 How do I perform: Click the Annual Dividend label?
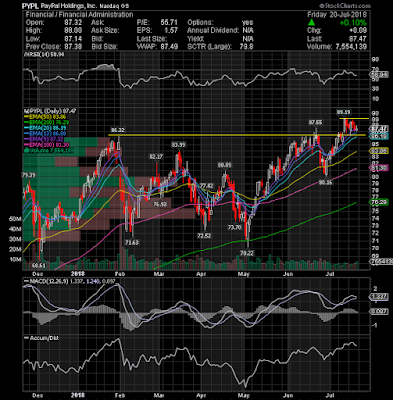(213, 31)
